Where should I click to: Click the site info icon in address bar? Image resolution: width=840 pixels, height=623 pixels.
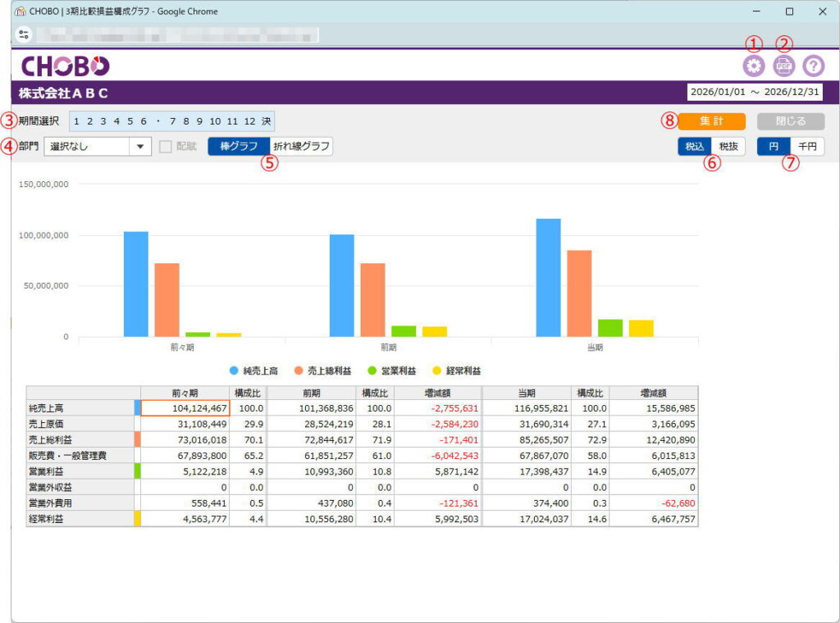coord(23,35)
